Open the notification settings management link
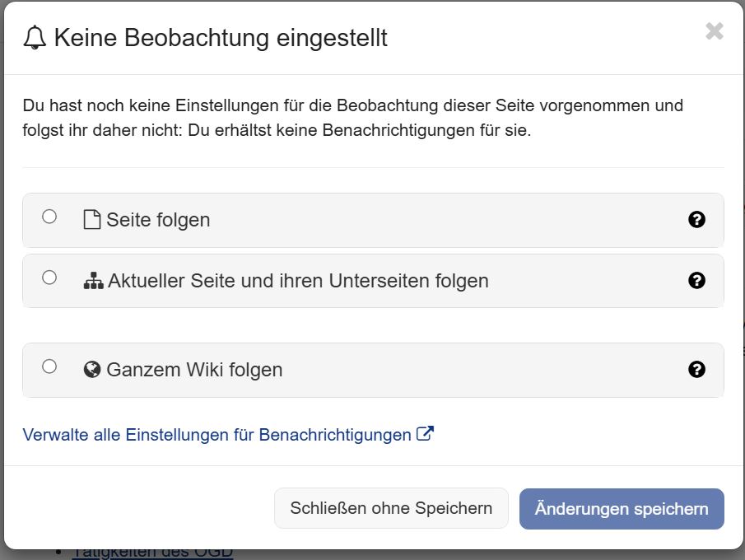Viewport: 745px width, 560px height. (217, 435)
